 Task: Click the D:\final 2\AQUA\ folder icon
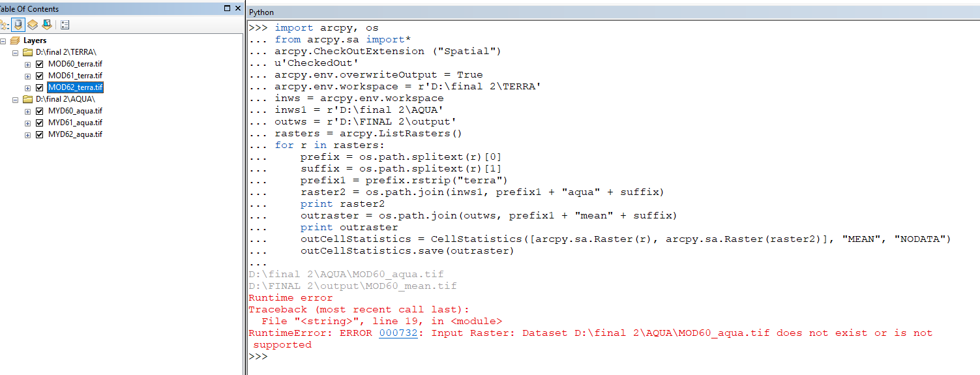[27, 99]
